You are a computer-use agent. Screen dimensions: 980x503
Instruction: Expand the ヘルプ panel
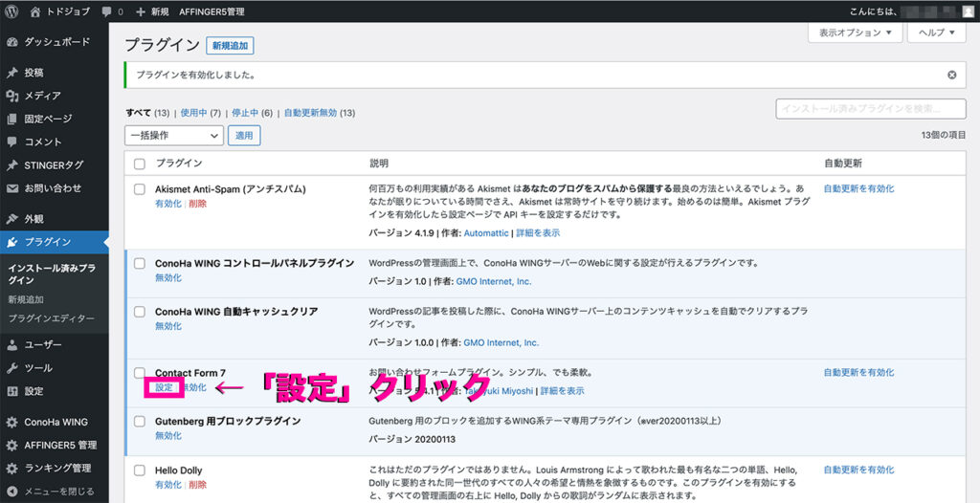tap(937, 33)
